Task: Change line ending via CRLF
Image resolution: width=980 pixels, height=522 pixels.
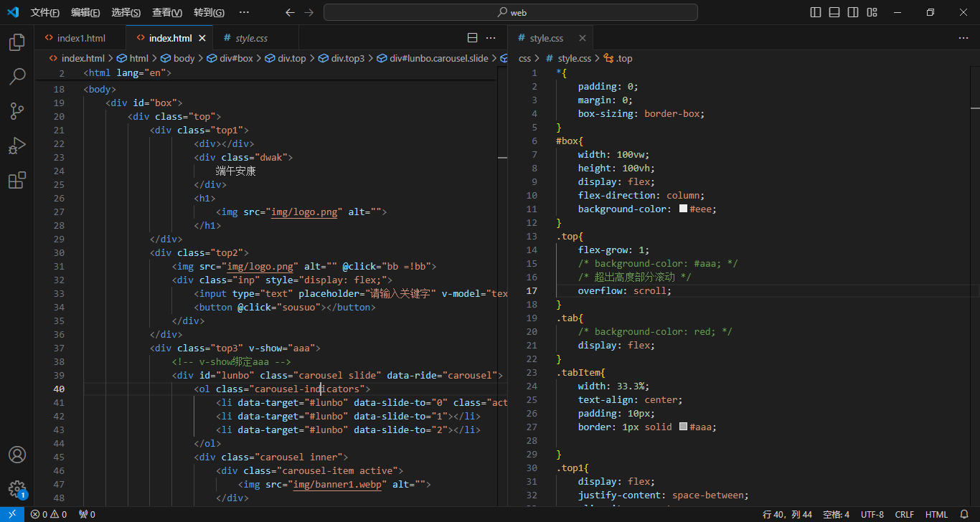Action: click(x=904, y=514)
